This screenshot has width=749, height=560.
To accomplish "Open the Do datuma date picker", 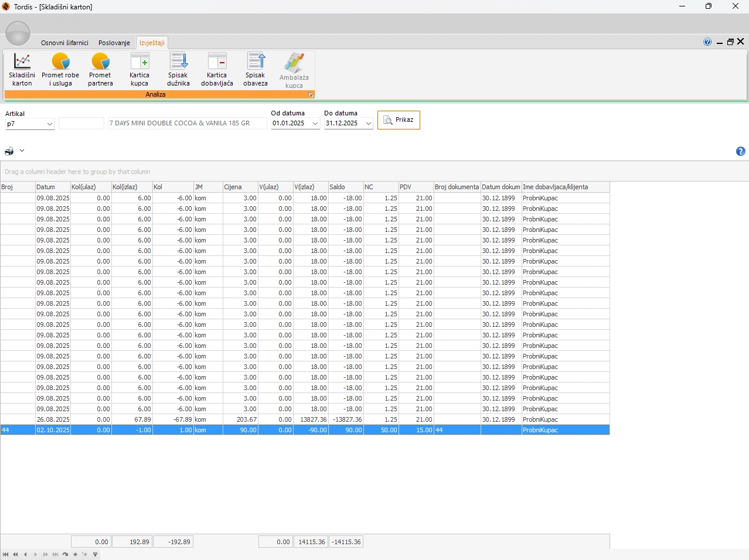I will (369, 124).
